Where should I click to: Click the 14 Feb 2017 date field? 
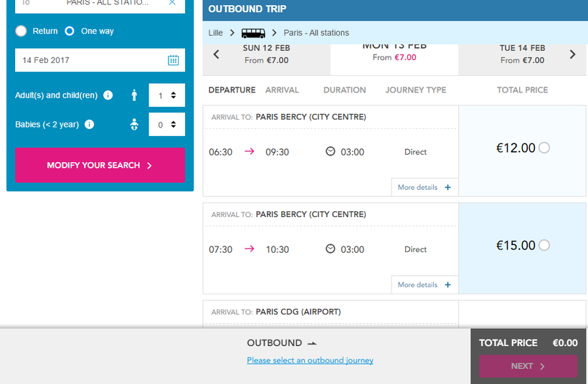point(90,60)
